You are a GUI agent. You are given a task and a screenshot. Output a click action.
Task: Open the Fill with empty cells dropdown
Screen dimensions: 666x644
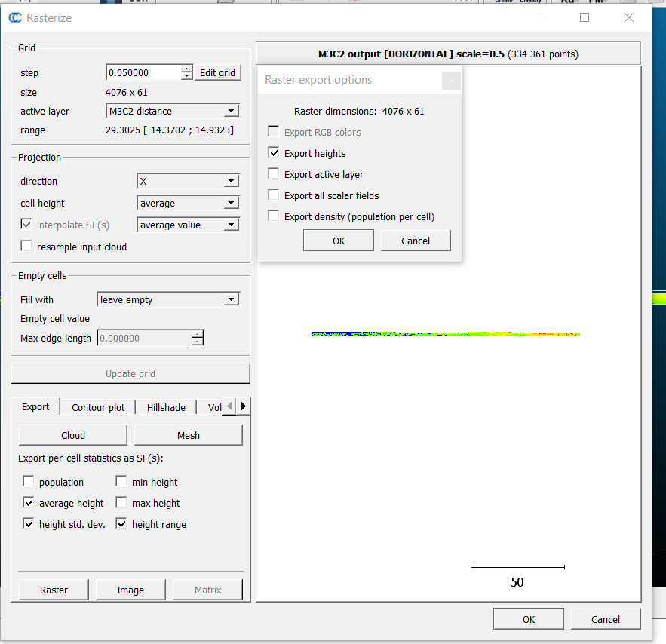click(x=168, y=299)
